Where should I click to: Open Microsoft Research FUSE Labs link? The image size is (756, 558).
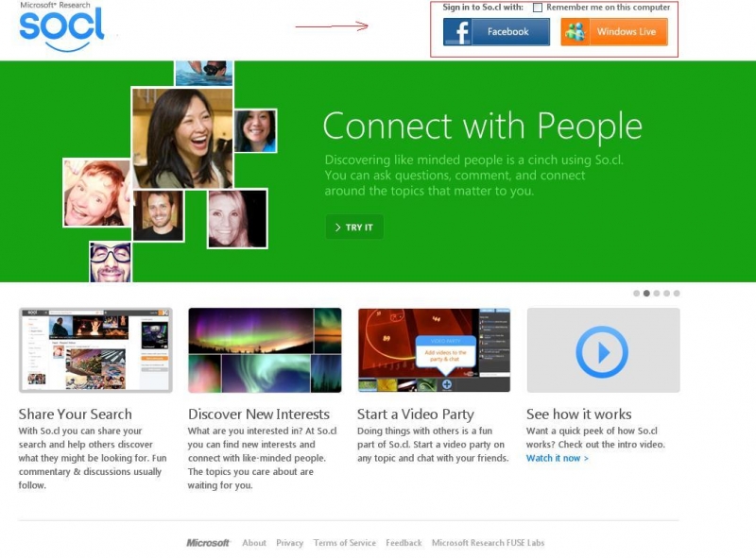click(x=488, y=543)
